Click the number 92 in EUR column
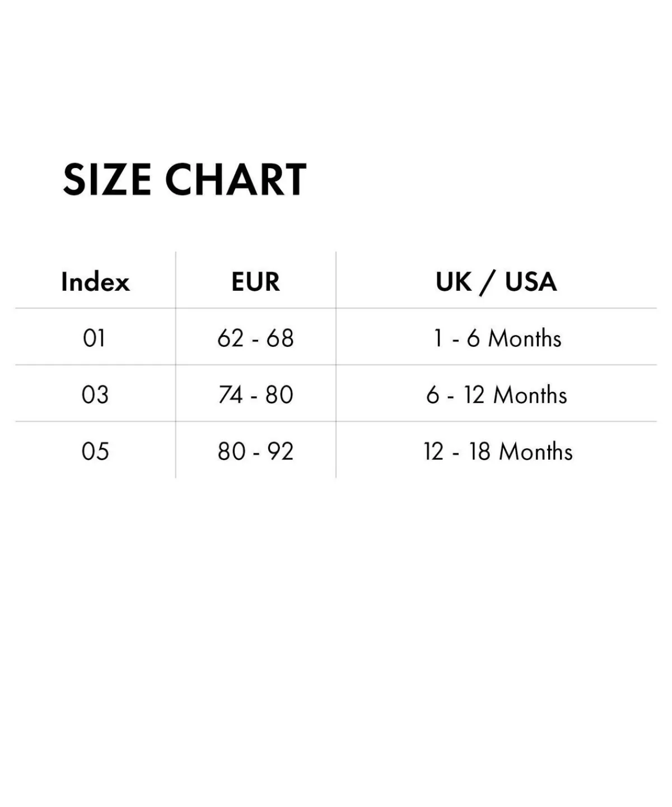Viewport: 672px width, 807px height. click(x=280, y=451)
